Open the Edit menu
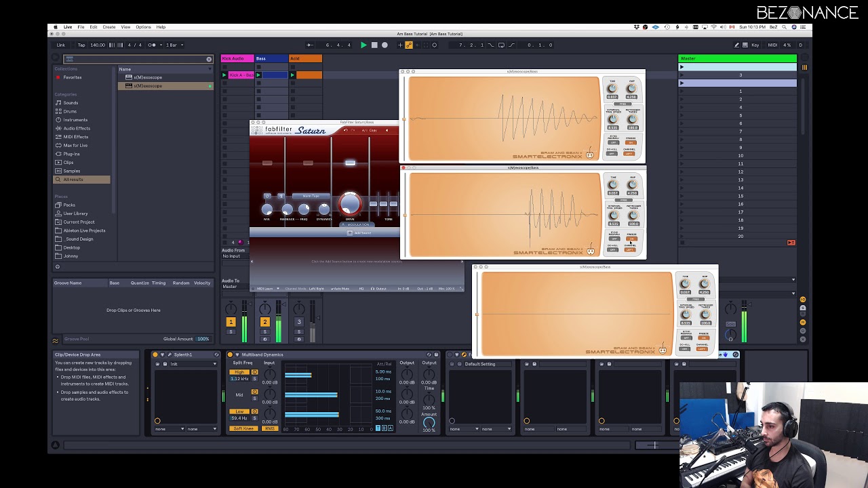Screen dimensions: 868x488 point(94,27)
